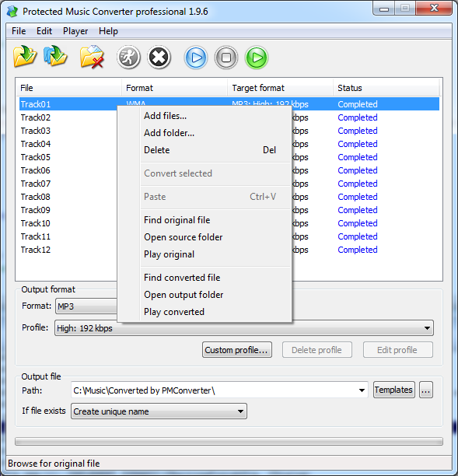
Task: Click the File column header
Action: 69,88
